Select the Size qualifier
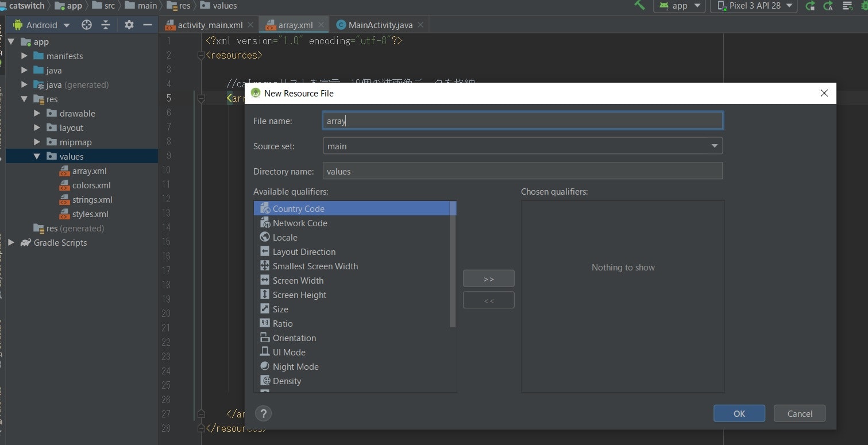 click(352, 309)
